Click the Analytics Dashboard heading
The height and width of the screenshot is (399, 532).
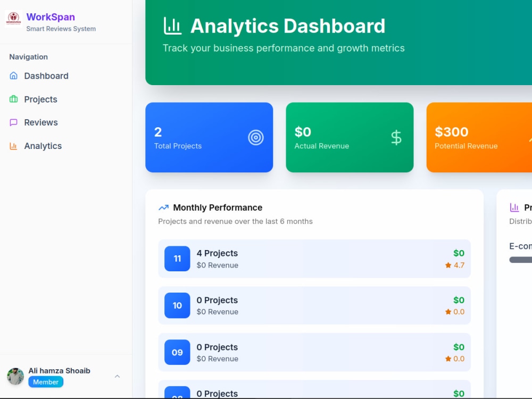pos(288,26)
